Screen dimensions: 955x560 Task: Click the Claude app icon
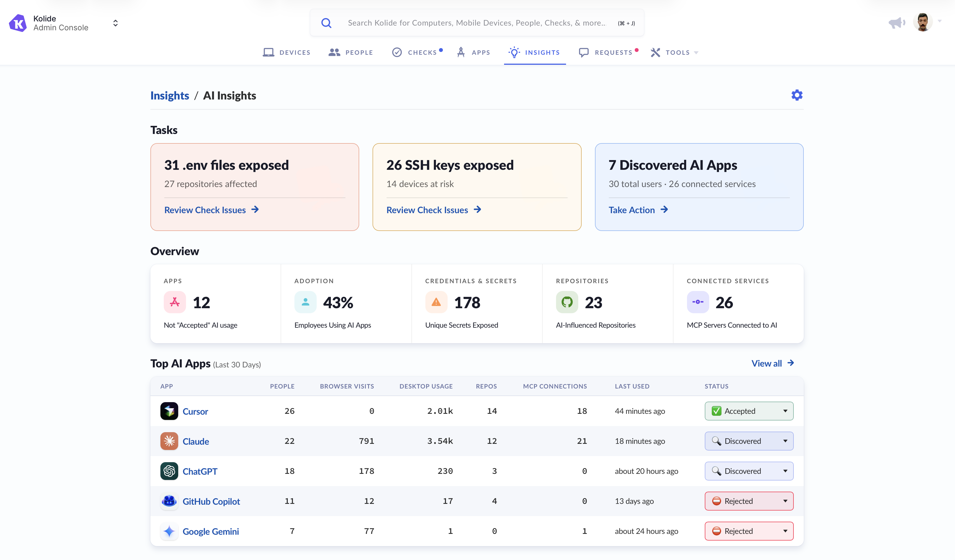(x=169, y=441)
